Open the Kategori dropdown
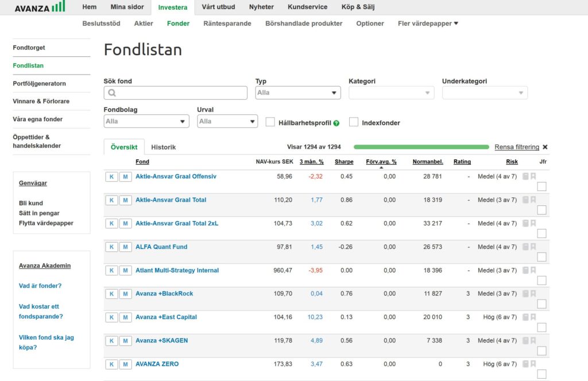This screenshot has width=588, height=381. tap(392, 93)
